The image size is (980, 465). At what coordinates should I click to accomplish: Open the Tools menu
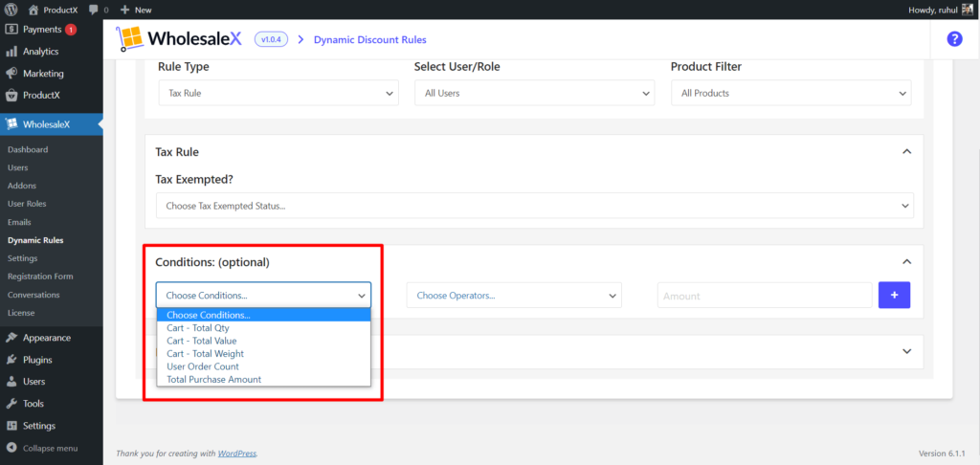coord(33,404)
